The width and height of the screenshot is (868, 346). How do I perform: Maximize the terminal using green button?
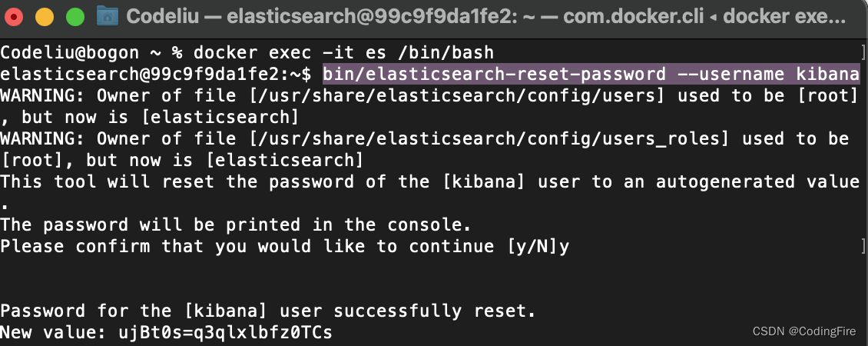tap(75, 17)
